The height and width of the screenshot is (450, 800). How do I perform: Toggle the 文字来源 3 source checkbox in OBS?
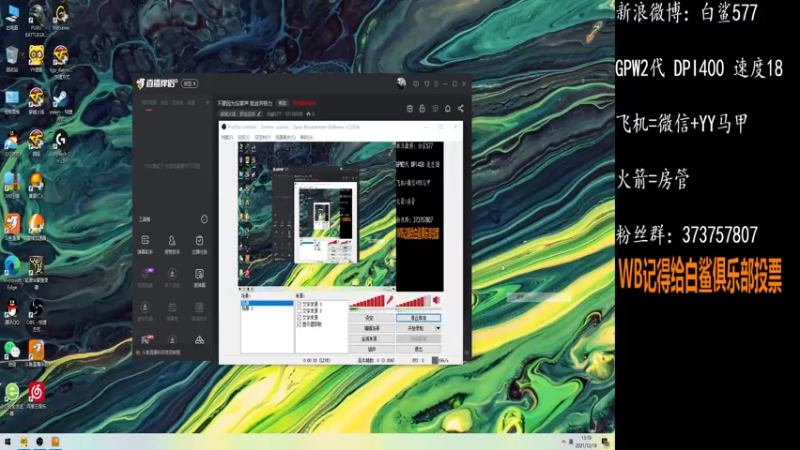click(299, 304)
